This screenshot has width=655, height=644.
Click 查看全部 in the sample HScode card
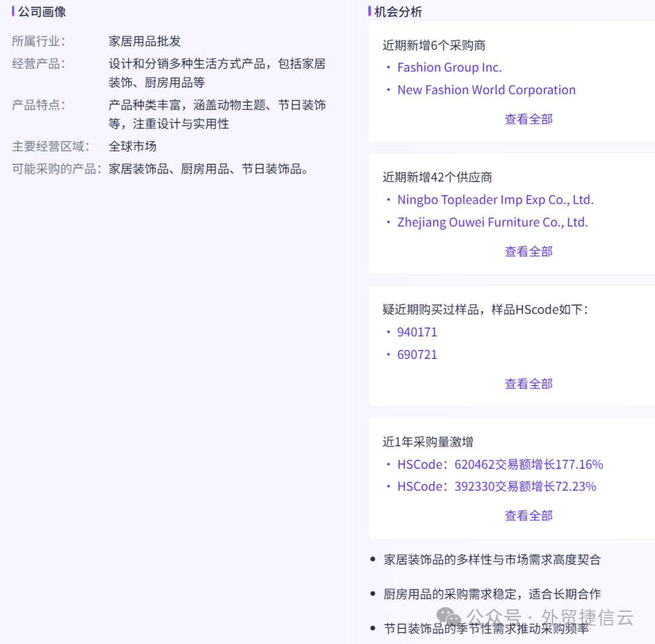pos(528,383)
